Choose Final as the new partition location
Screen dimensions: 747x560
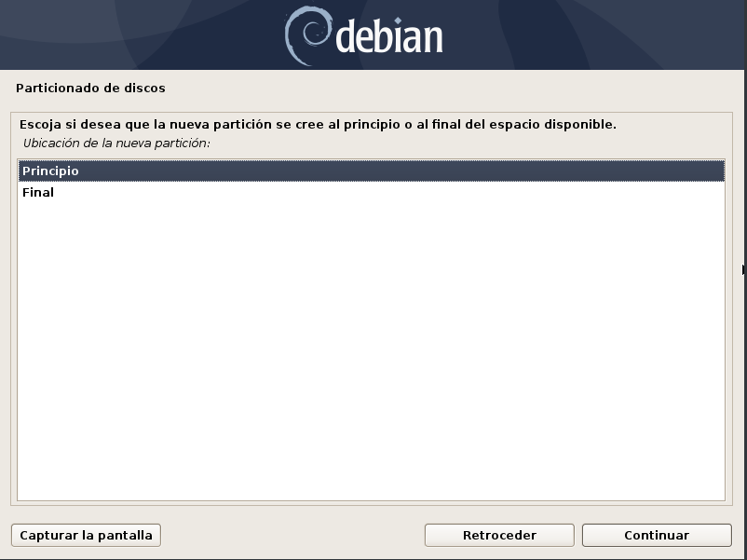click(371, 192)
